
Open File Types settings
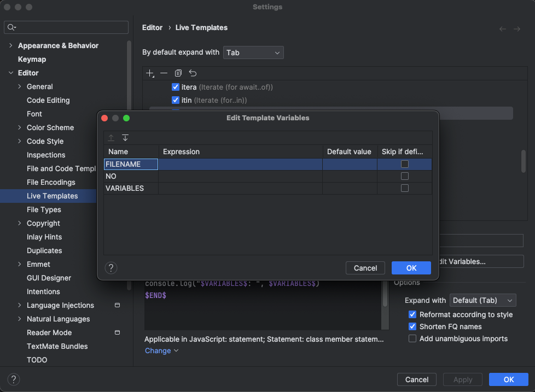point(44,209)
